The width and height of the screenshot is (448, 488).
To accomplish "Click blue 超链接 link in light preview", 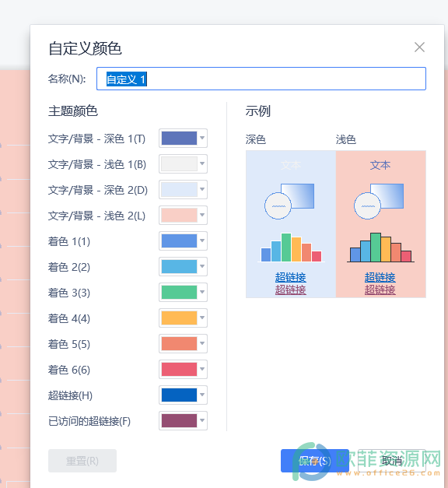I will coord(380,277).
